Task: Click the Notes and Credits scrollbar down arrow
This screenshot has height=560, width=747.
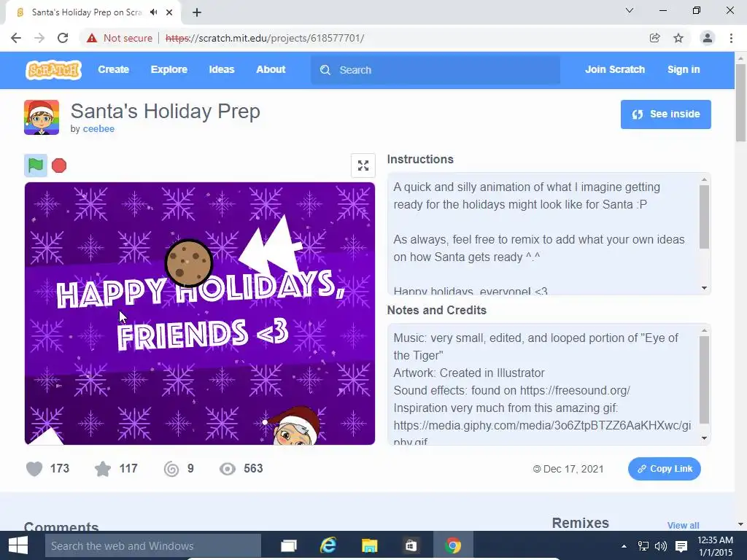Action: pos(704,438)
